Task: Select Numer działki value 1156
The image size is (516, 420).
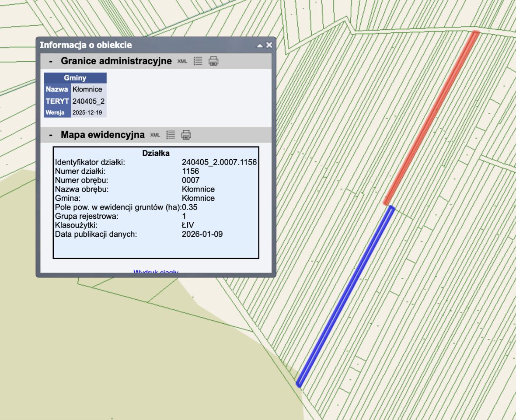Action: tap(191, 171)
